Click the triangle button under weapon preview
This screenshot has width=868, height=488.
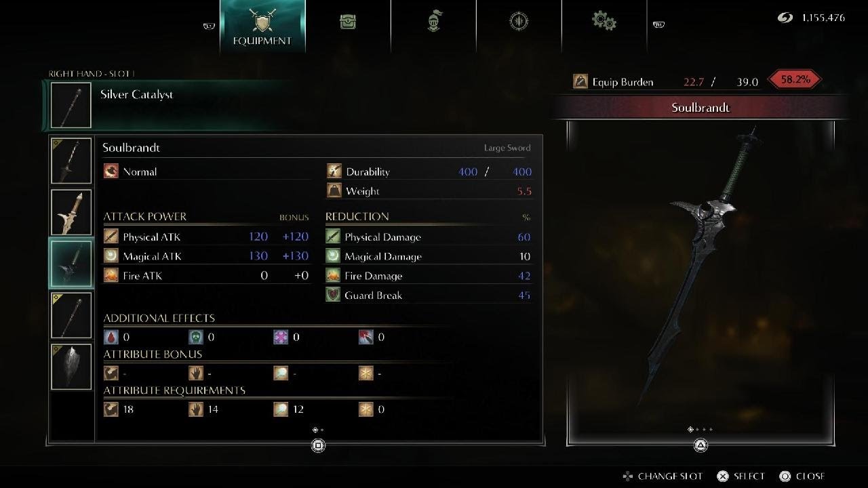coord(701,445)
